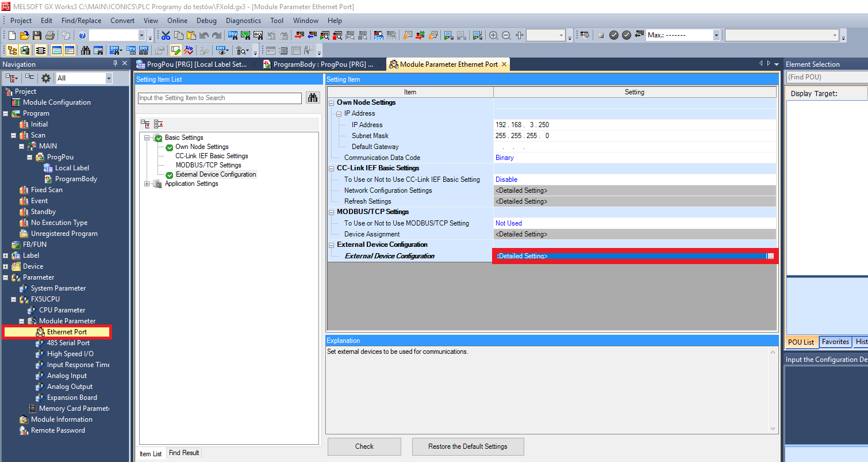Click the Copy icon in the toolbar
Image resolution: width=868 pixels, height=462 pixels.
tap(179, 35)
